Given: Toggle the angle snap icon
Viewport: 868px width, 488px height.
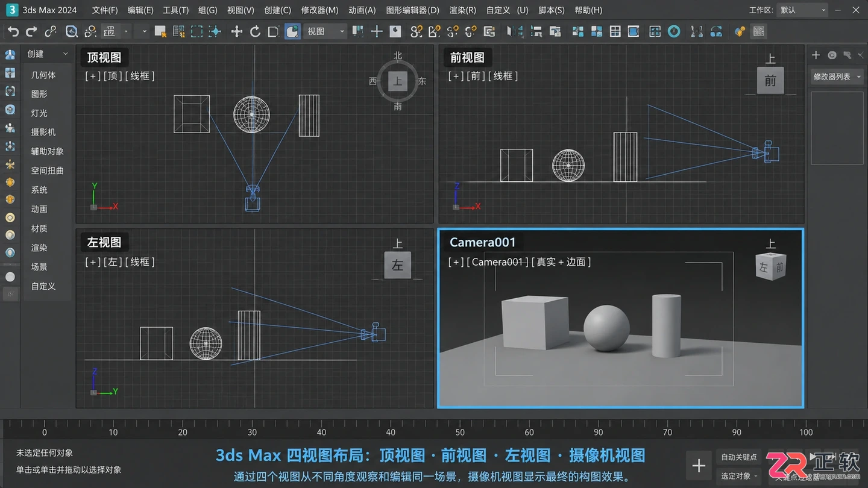Looking at the screenshot, I should coord(434,31).
